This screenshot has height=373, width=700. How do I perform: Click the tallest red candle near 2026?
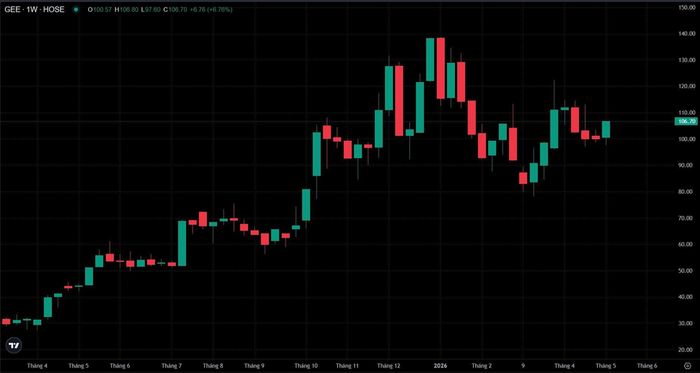point(441,68)
